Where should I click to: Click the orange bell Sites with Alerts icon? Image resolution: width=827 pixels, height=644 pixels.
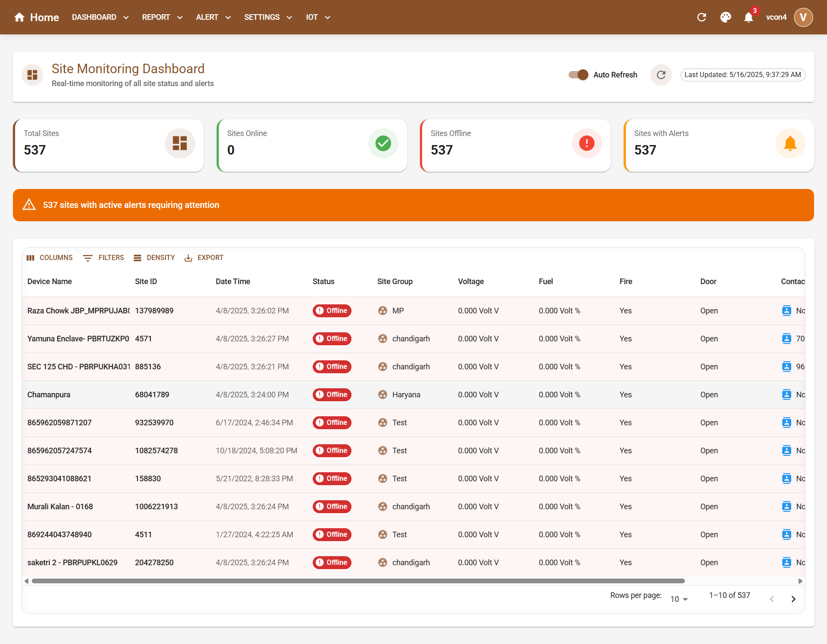[x=790, y=143]
